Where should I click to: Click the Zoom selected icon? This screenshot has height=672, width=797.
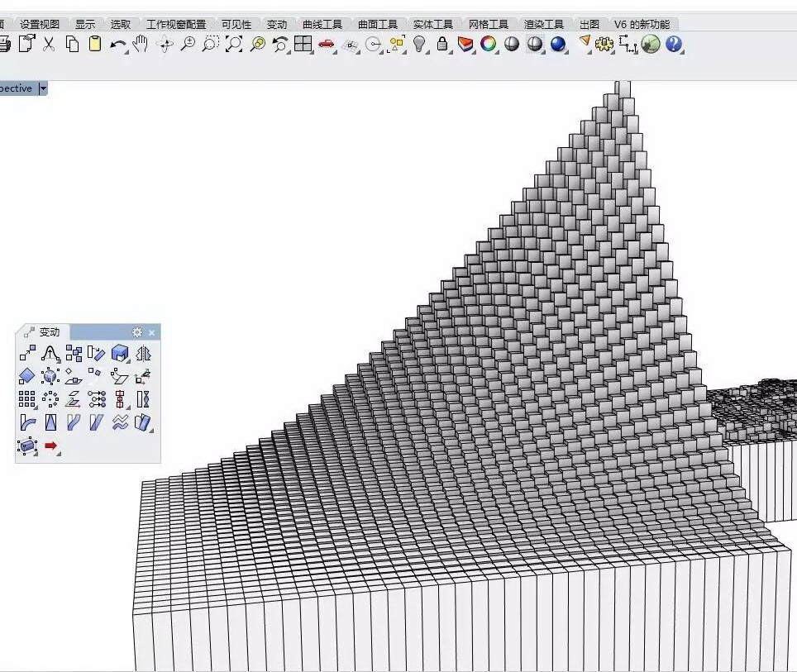coord(258,44)
